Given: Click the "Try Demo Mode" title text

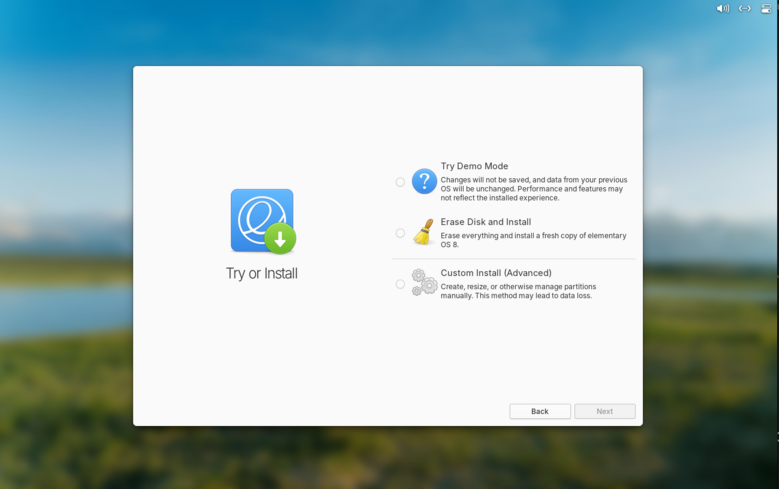Looking at the screenshot, I should coord(474,166).
